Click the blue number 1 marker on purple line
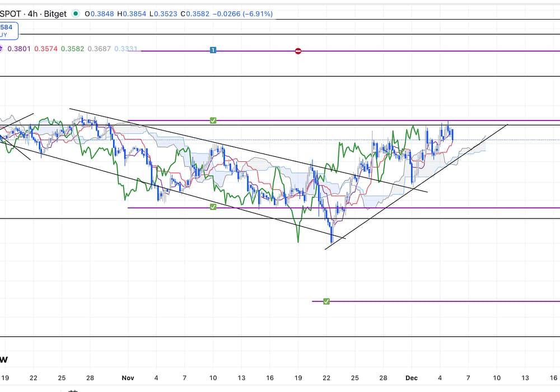This screenshot has width=560, height=392. [213, 50]
